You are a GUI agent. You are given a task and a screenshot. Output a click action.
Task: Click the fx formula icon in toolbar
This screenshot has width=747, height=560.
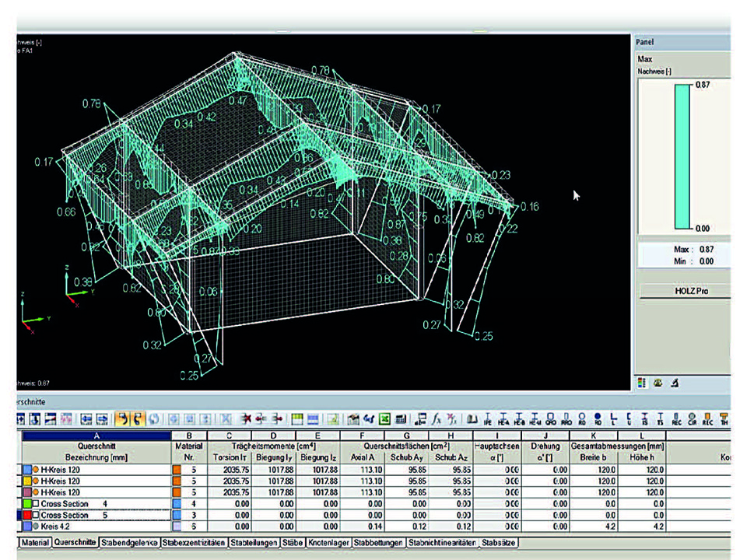(437, 420)
